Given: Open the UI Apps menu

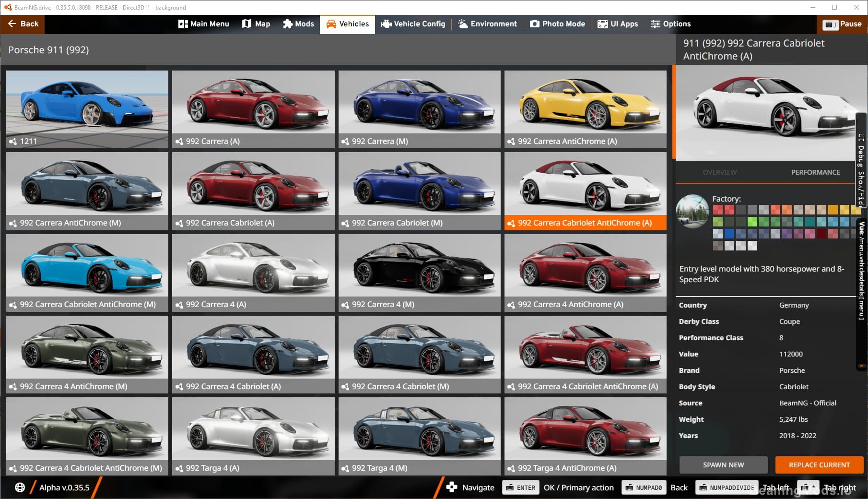Looking at the screenshot, I should [618, 24].
